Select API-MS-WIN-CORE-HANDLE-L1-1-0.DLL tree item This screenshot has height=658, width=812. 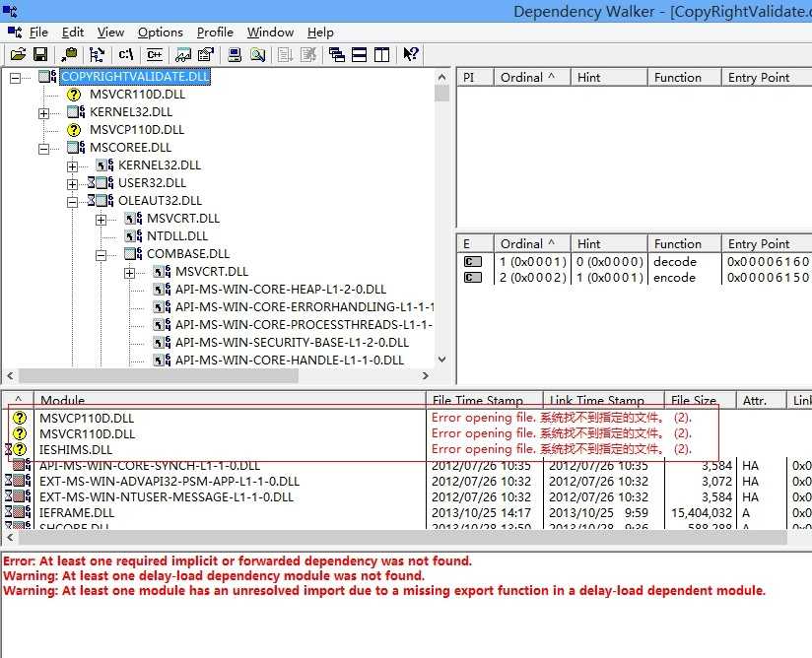click(x=290, y=361)
